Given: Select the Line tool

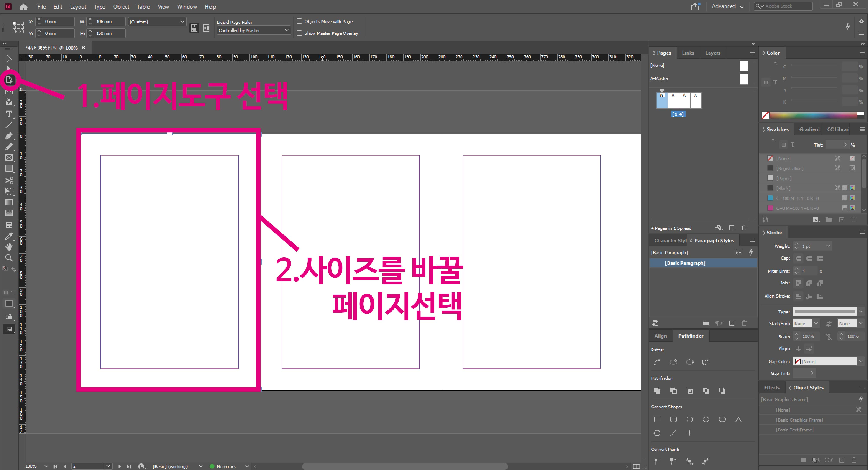Looking at the screenshot, I should tap(9, 125).
